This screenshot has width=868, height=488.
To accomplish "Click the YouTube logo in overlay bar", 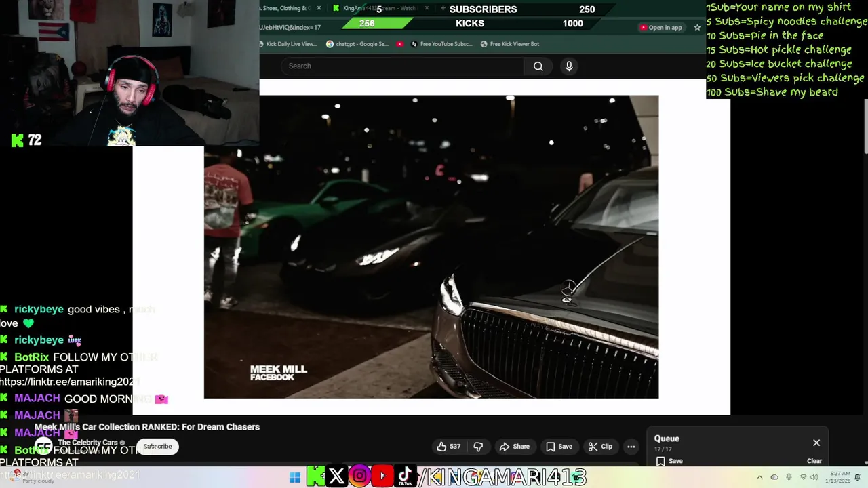I will [x=382, y=476].
